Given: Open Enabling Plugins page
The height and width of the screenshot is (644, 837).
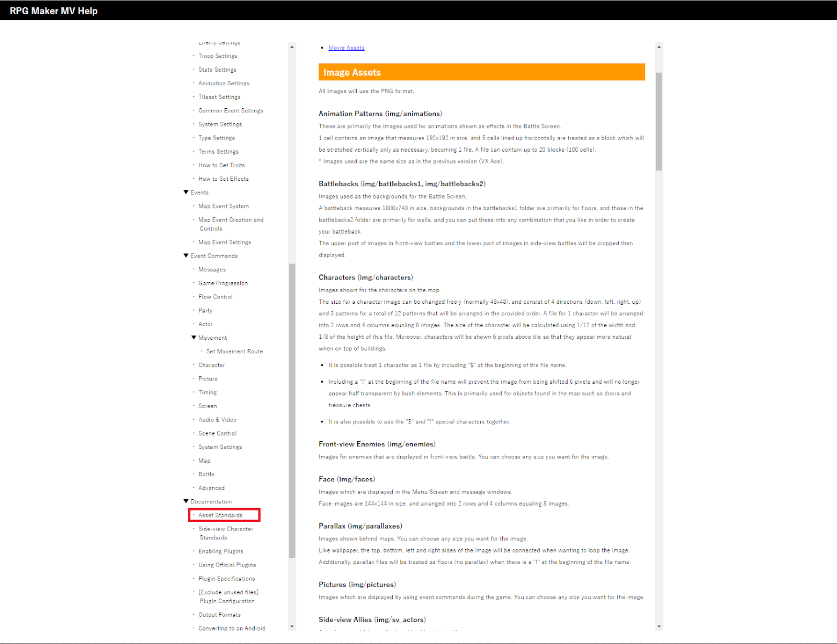Looking at the screenshot, I should click(x=221, y=551).
